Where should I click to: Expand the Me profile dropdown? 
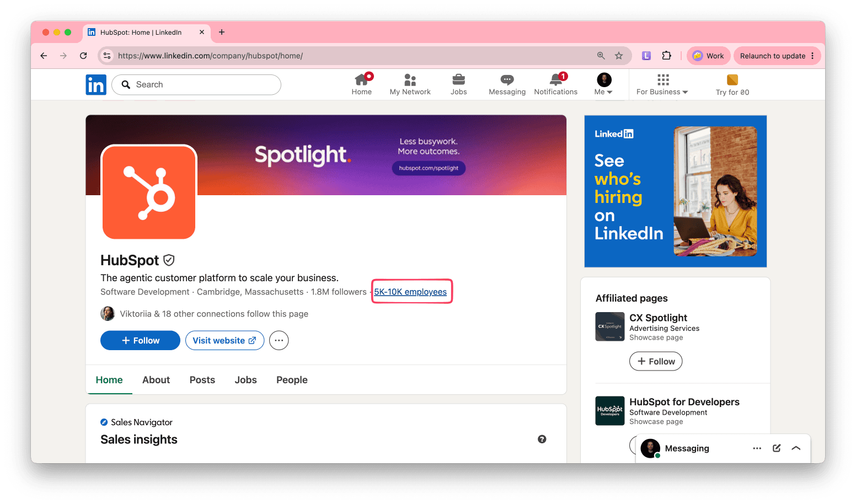pos(604,84)
